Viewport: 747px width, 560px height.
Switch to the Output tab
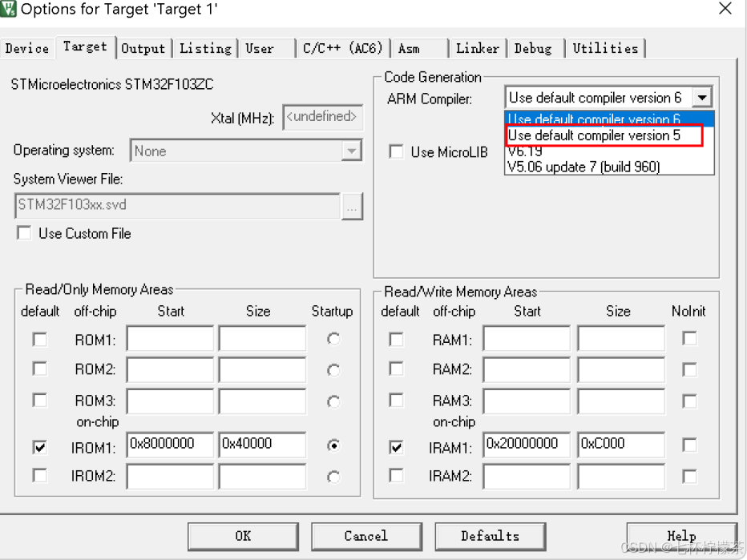[143, 49]
